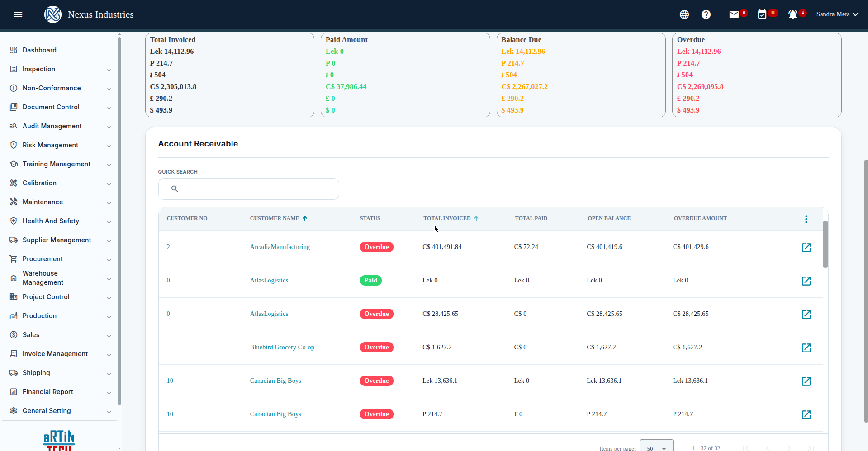Image resolution: width=868 pixels, height=451 pixels.
Task: Open the language globe icon
Action: 684,14
